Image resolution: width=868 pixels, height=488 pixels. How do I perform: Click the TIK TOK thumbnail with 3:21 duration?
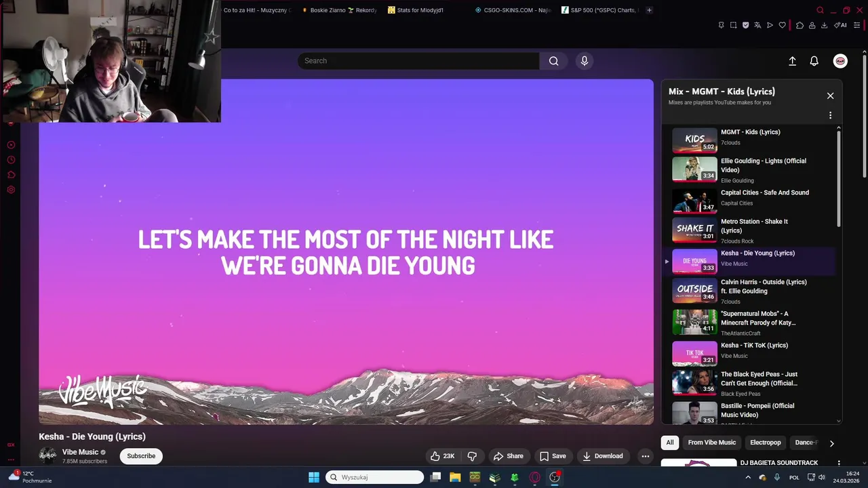point(694,354)
